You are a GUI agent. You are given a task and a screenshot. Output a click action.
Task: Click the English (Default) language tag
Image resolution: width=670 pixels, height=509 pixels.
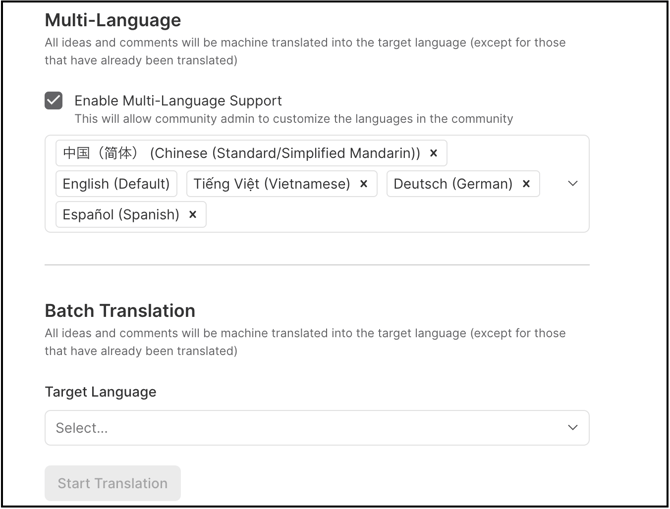coord(116,184)
